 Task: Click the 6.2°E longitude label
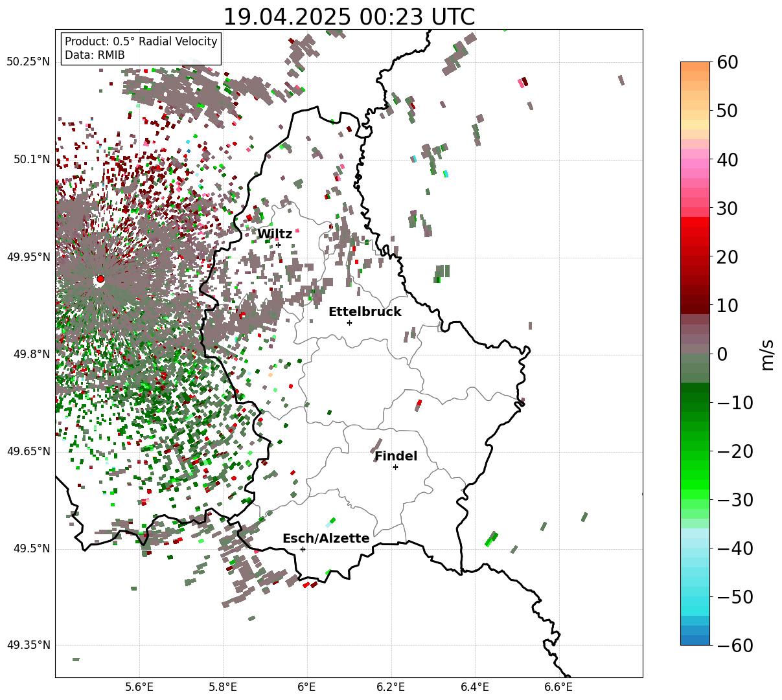(x=391, y=686)
